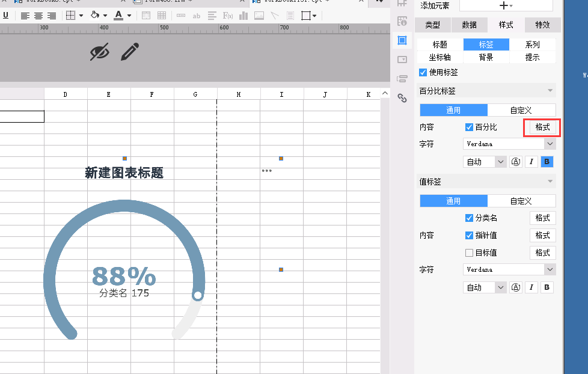
Task: Select the 标题 style section
Action: coord(440,44)
